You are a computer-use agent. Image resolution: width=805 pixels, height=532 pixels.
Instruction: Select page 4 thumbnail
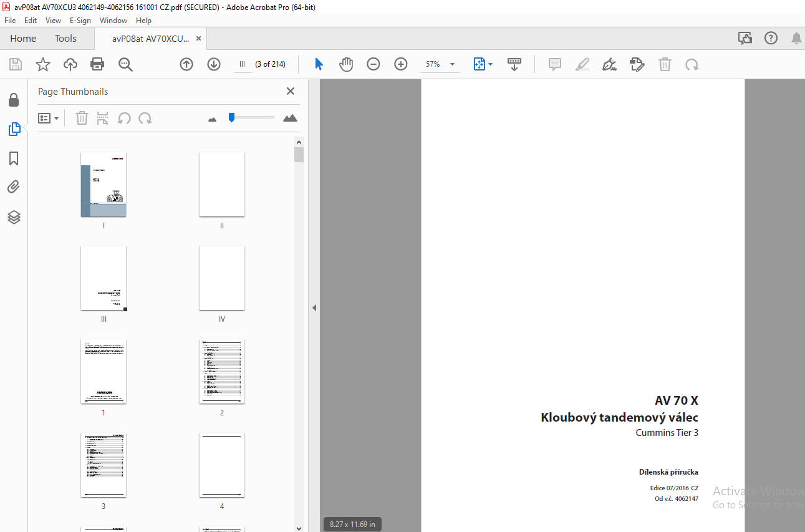pyautogui.click(x=222, y=465)
